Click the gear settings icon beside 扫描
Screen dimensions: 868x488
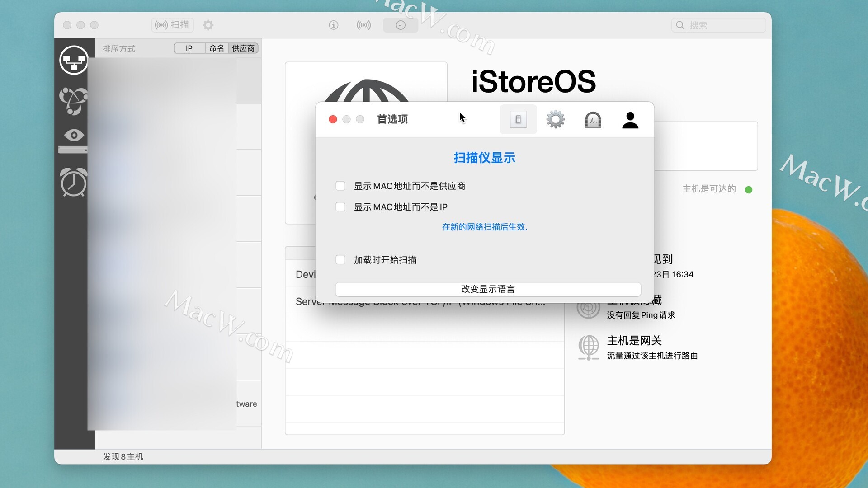(208, 25)
